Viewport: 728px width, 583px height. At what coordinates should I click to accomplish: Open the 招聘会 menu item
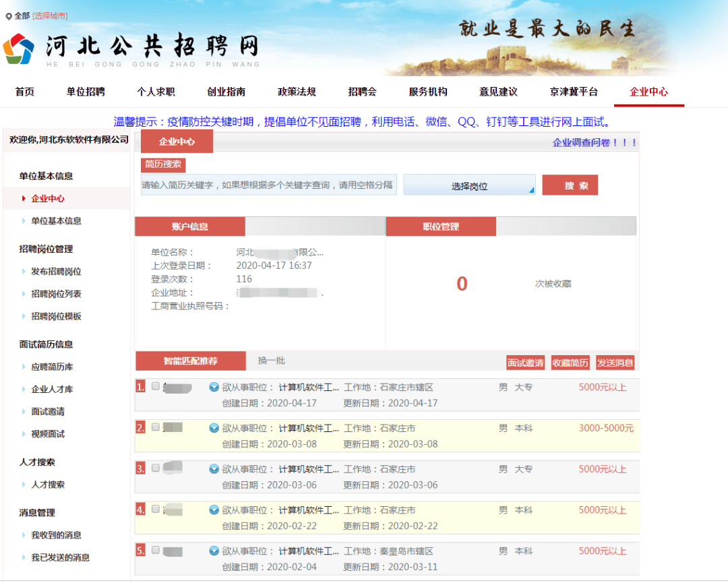click(362, 92)
